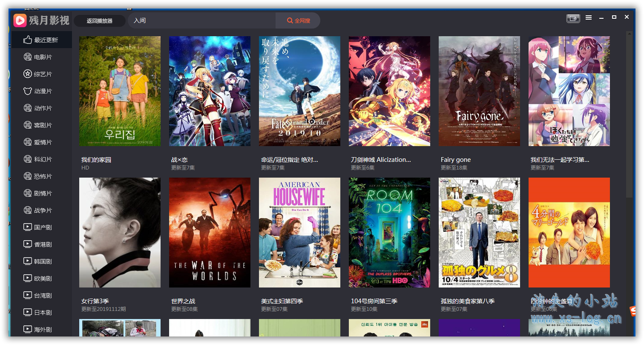Screen dimensions: 644x345
Task: Click the play icon beside 日本剧
Action: tap(28, 312)
